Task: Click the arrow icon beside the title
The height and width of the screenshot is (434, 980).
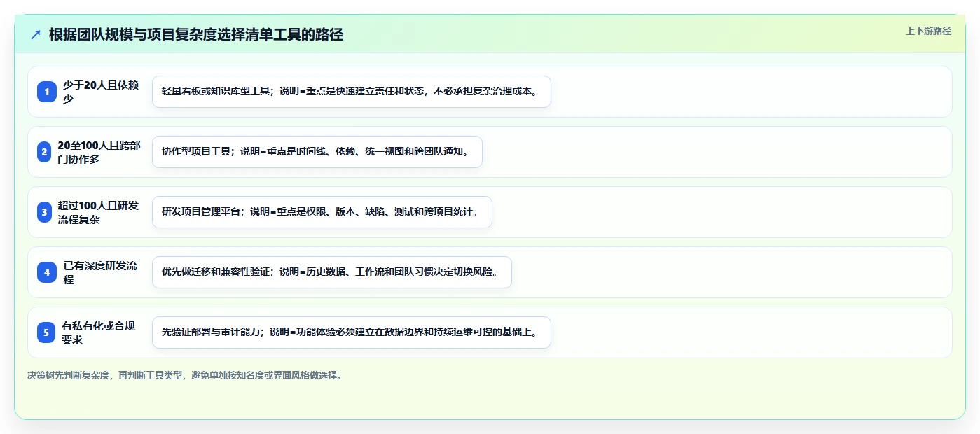Action: click(36, 35)
